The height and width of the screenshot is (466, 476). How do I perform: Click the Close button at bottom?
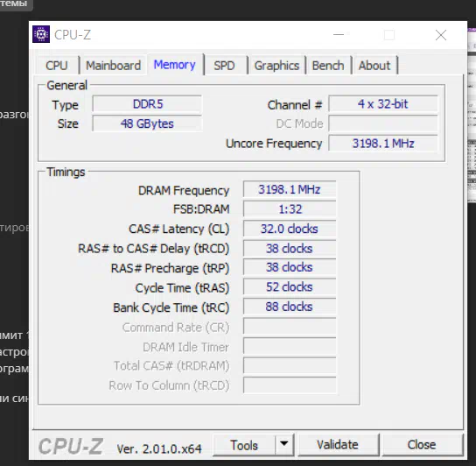422,445
